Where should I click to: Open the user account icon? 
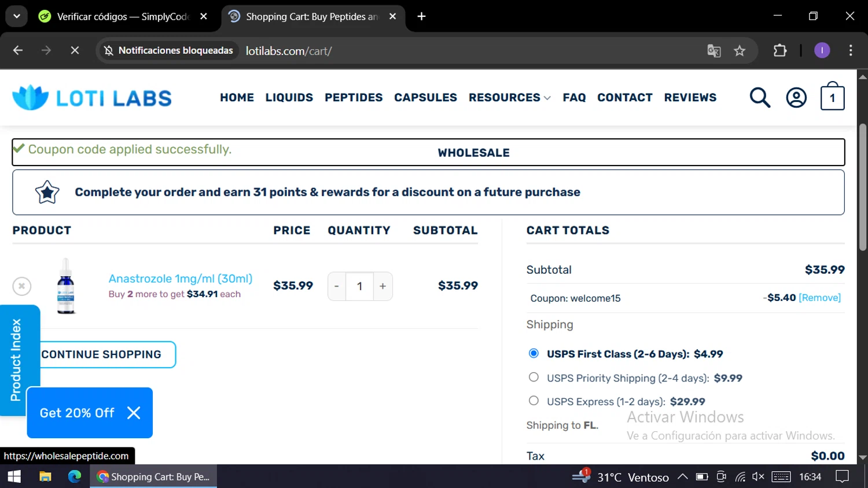point(796,98)
